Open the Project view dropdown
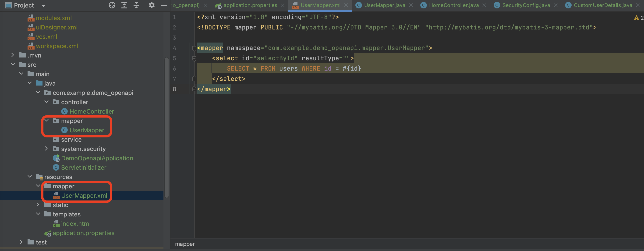The image size is (644, 251). 43,6
